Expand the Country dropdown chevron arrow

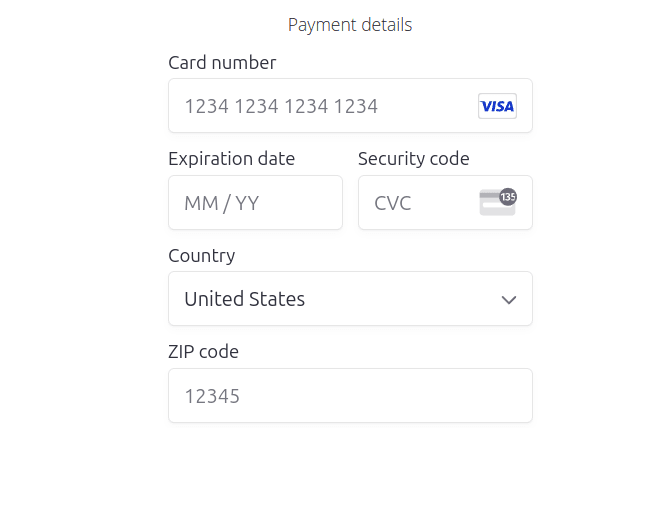[509, 299]
